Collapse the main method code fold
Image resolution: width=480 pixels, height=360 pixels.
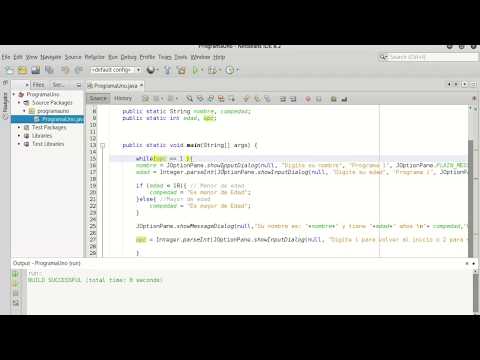[102, 145]
